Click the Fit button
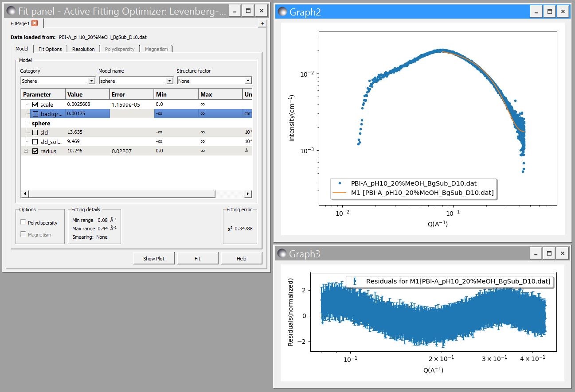The height and width of the screenshot is (392, 575). [197, 259]
